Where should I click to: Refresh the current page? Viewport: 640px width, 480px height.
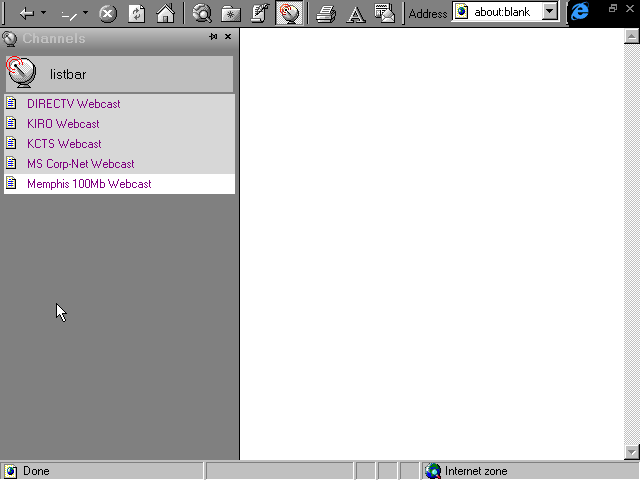(136, 14)
